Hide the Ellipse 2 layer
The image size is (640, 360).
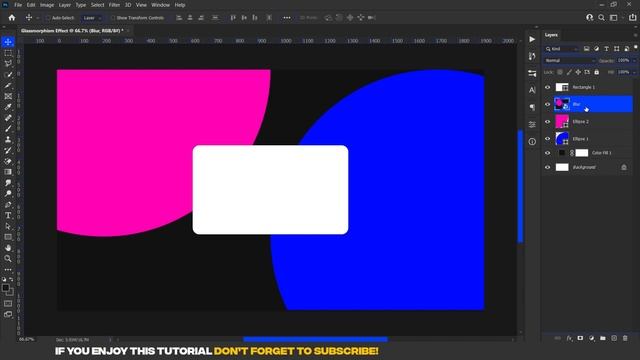tap(548, 122)
